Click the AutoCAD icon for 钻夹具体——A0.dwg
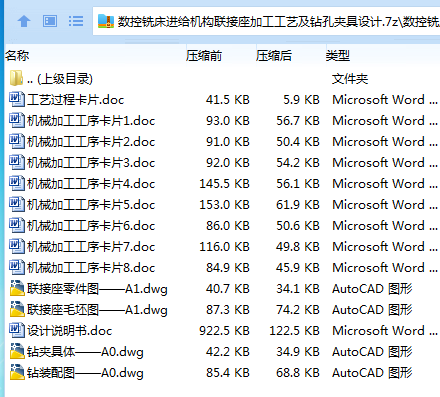 17,351
